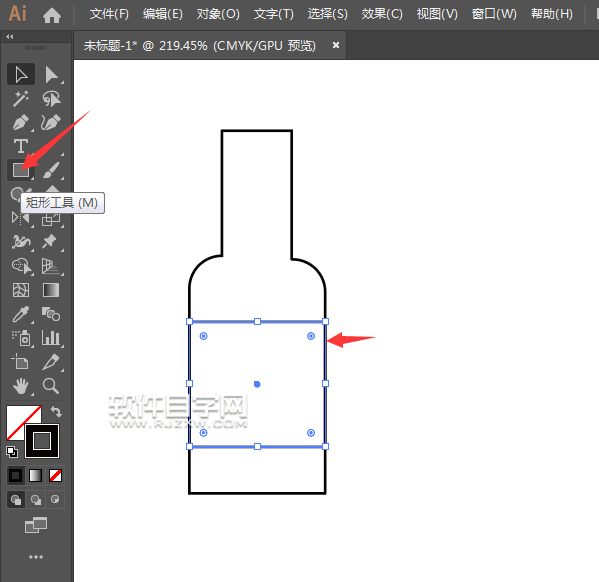Select the Reflect tool
The height and width of the screenshot is (582, 599).
(21, 219)
